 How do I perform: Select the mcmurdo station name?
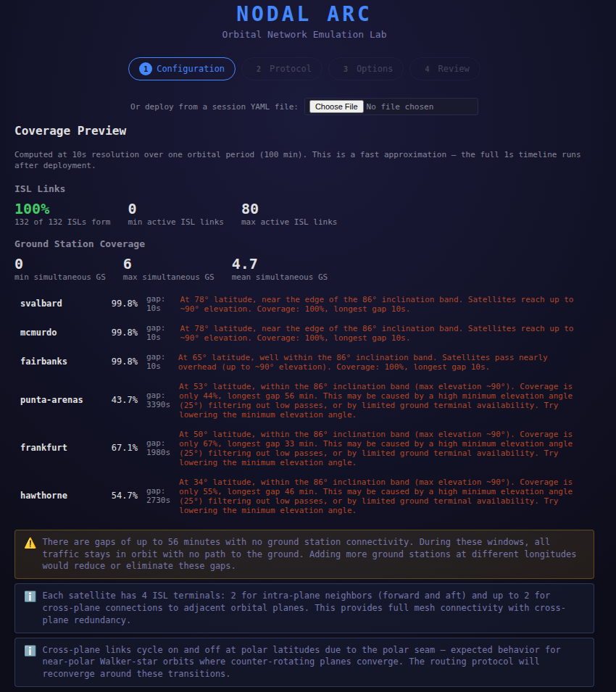pos(38,333)
